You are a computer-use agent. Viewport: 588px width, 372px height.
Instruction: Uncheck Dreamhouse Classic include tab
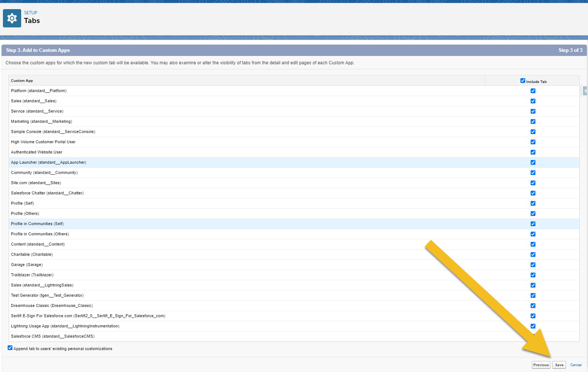pyautogui.click(x=533, y=305)
